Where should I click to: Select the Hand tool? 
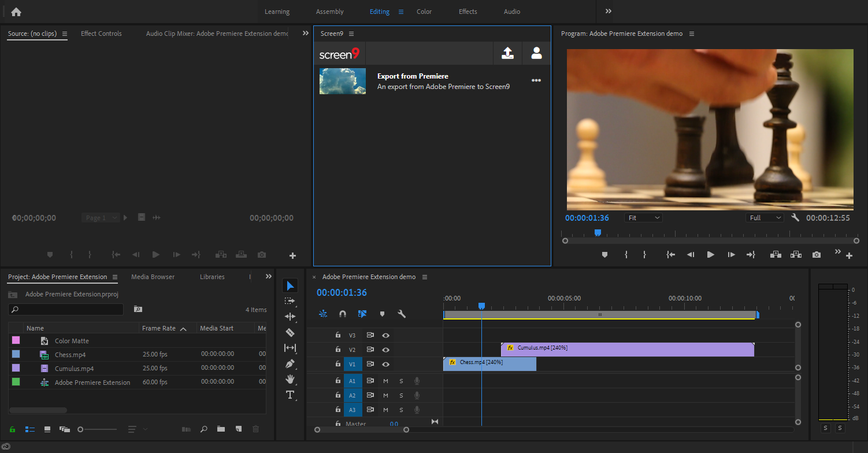[x=290, y=379]
